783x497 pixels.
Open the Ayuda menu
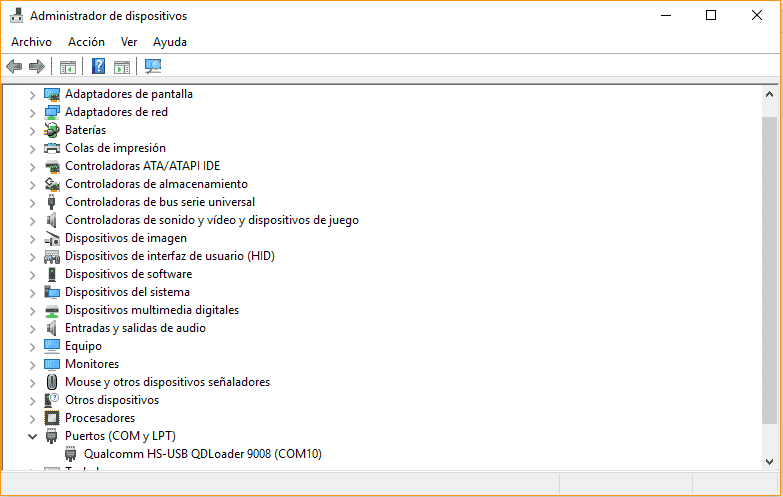(170, 42)
